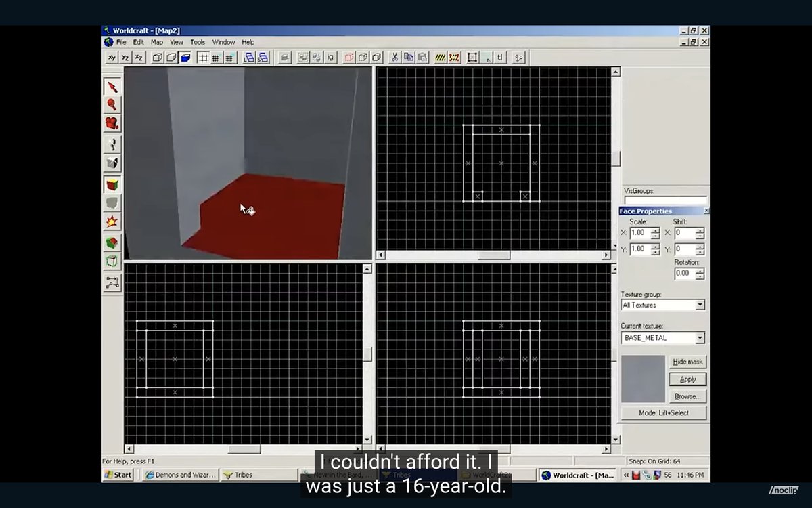812x508 pixels.
Task: Ungroup selected objects icon
Action: (317, 58)
